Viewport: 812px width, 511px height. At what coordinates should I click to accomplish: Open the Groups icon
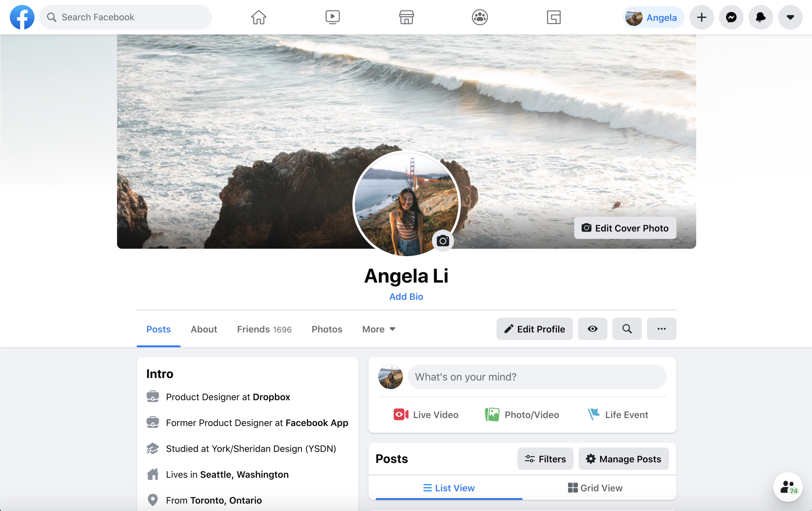pos(480,17)
